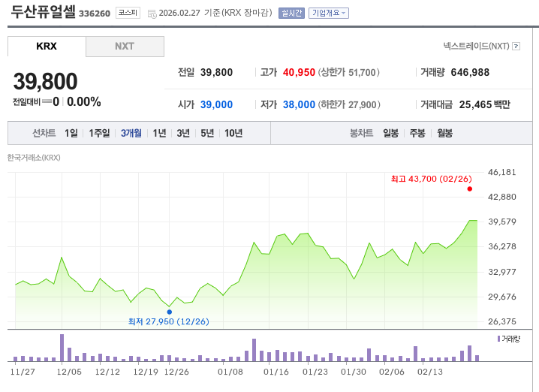Click the current price 39,800
The width and height of the screenshot is (539, 392).
(45, 82)
